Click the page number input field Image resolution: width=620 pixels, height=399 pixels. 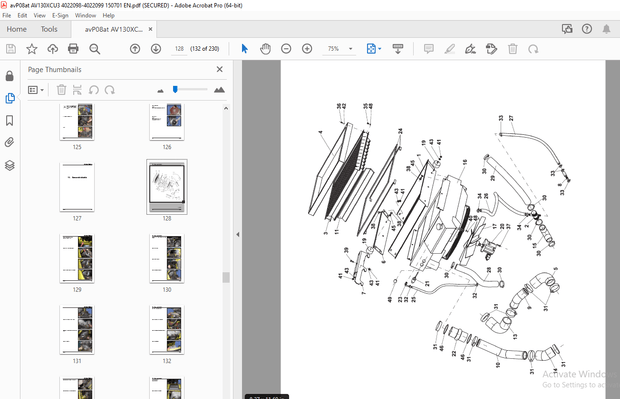point(179,49)
